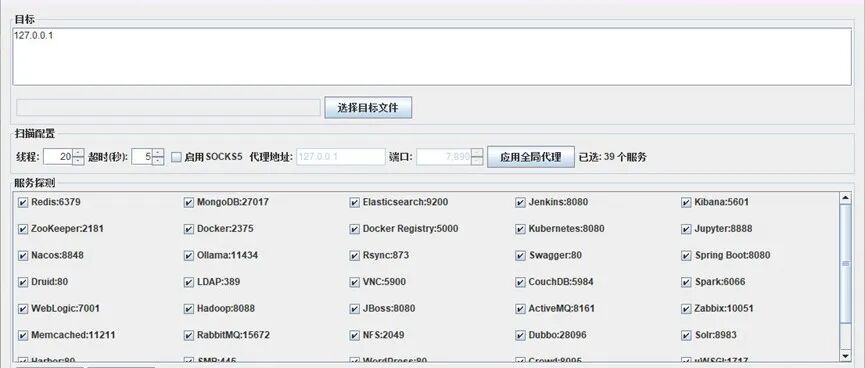Click the 选择目标文件 button
The width and height of the screenshot is (865, 368).
click(x=368, y=108)
